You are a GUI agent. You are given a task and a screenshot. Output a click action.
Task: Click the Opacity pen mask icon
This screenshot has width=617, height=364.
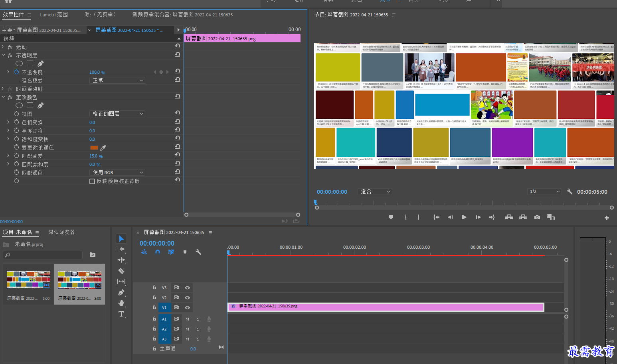[40, 63]
